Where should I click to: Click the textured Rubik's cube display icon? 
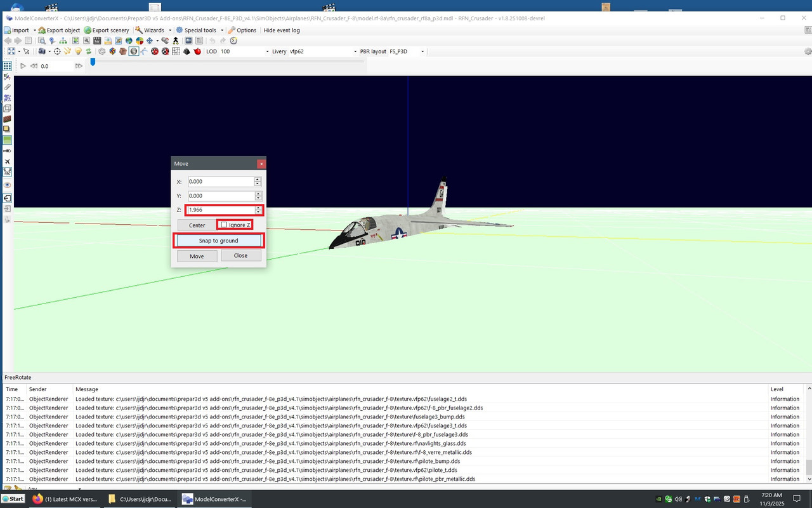click(x=113, y=51)
